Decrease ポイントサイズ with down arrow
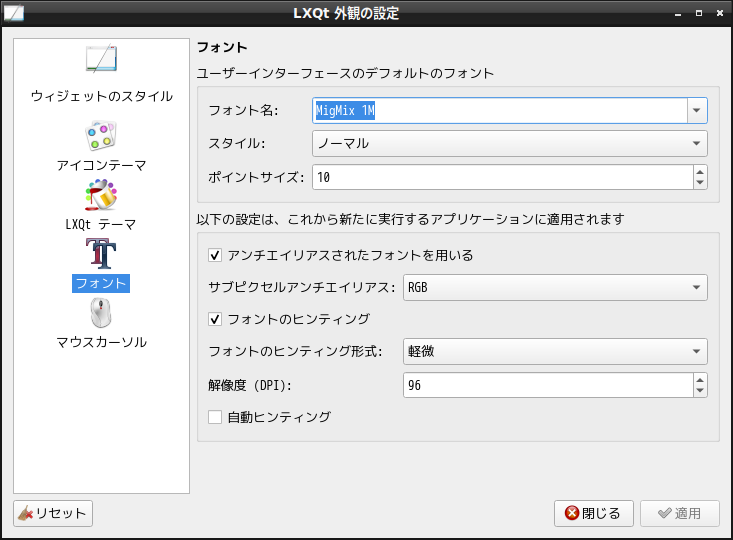Image resolution: width=733 pixels, height=540 pixels. pos(700,183)
